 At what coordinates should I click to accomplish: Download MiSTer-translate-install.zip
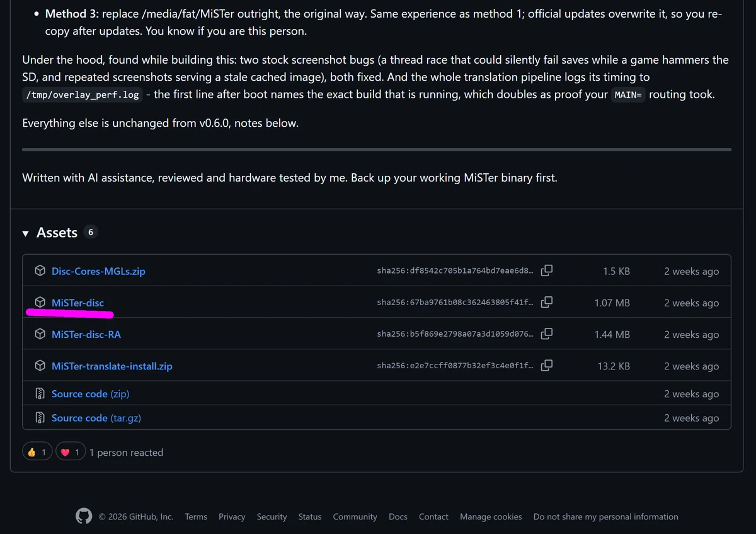[112, 366]
